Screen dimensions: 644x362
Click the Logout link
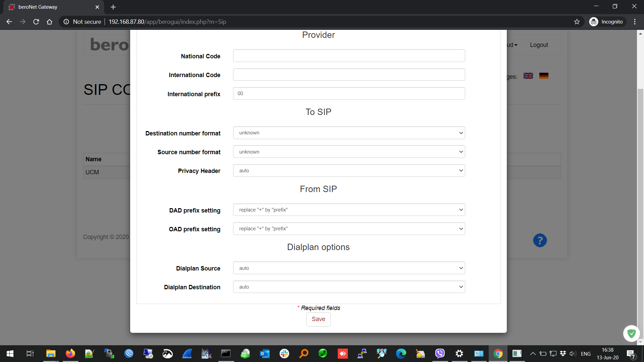[539, 45]
